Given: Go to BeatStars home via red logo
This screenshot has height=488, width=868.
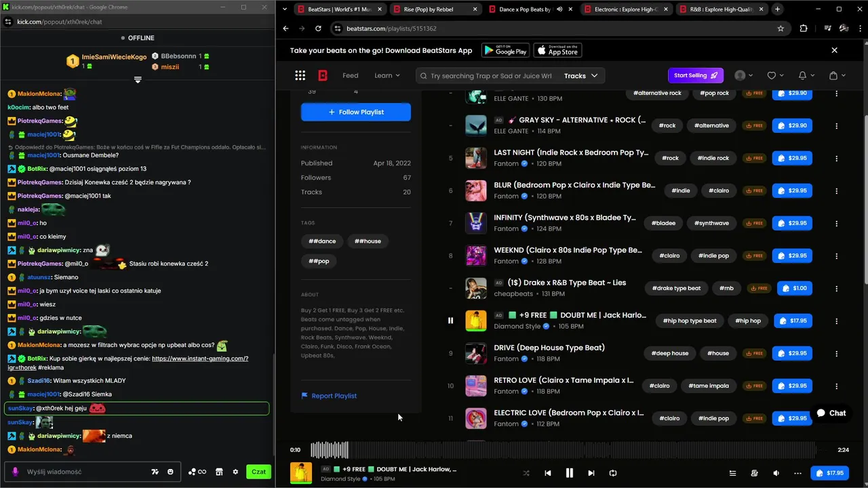Looking at the screenshot, I should pos(323,75).
